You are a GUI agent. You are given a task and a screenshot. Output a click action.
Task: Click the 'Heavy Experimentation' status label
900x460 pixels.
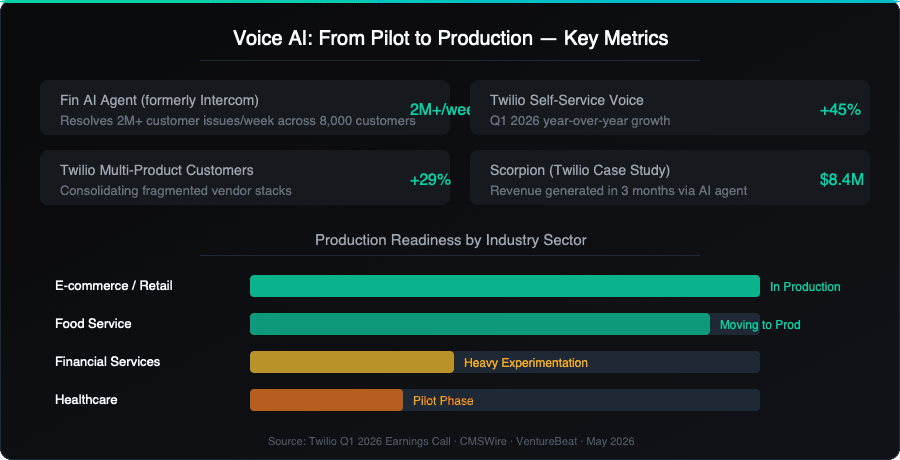[x=526, y=363]
